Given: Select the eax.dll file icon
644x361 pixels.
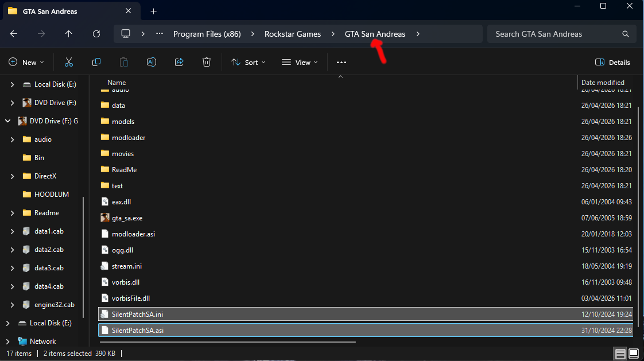Looking at the screenshot, I should tap(105, 201).
